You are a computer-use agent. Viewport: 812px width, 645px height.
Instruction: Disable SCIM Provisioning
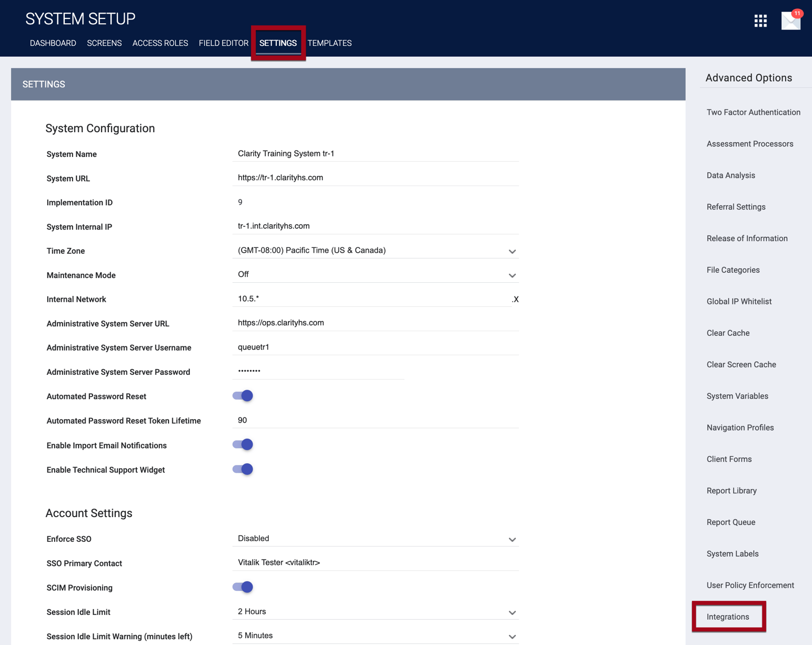click(242, 587)
